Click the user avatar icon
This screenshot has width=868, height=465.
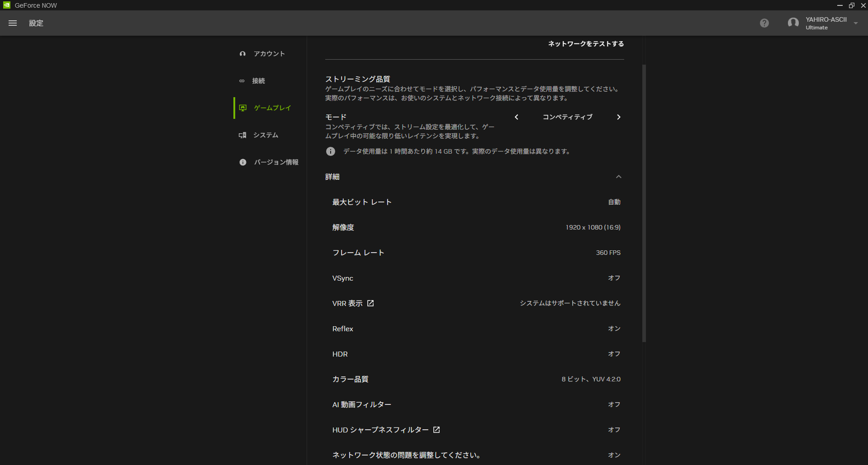pos(793,23)
